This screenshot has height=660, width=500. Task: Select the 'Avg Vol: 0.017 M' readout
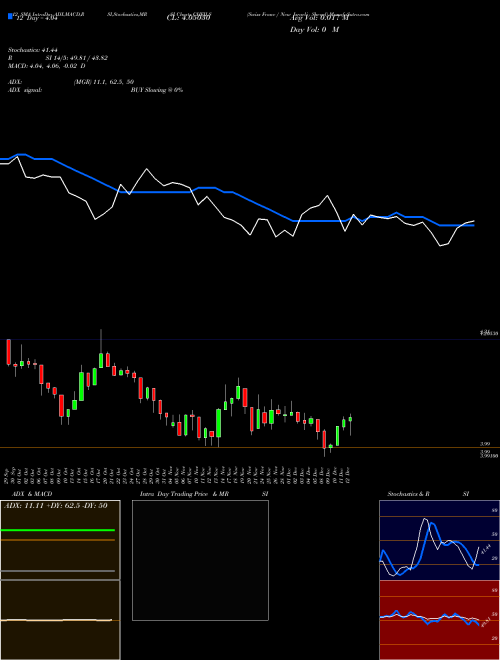click(x=319, y=19)
